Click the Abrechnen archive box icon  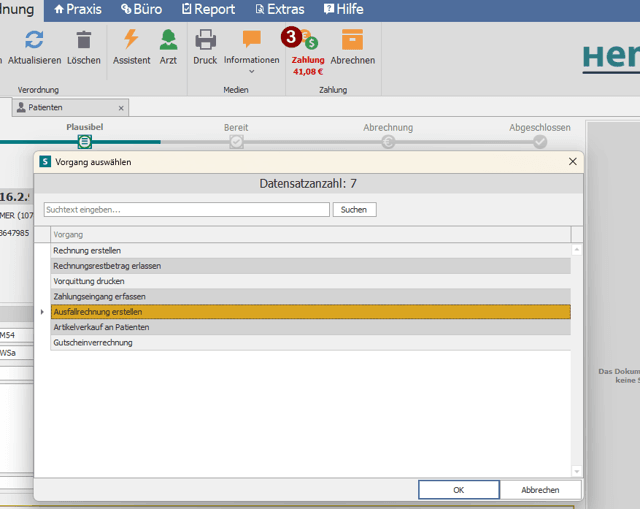352,40
